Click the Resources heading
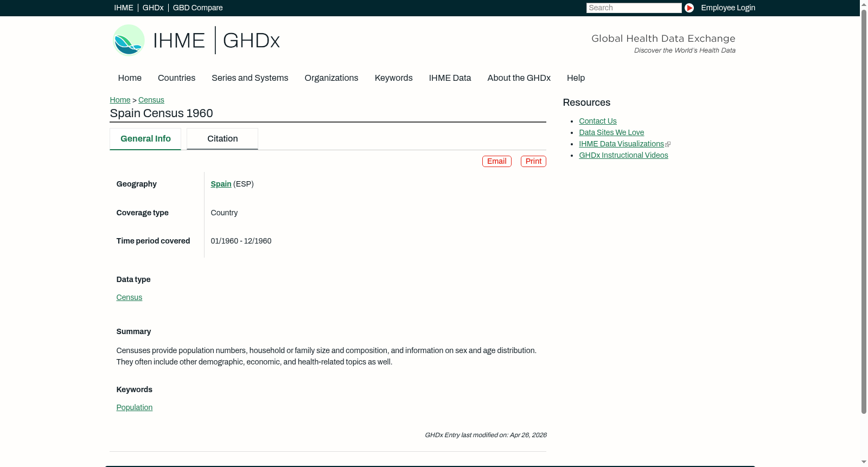 (x=586, y=103)
